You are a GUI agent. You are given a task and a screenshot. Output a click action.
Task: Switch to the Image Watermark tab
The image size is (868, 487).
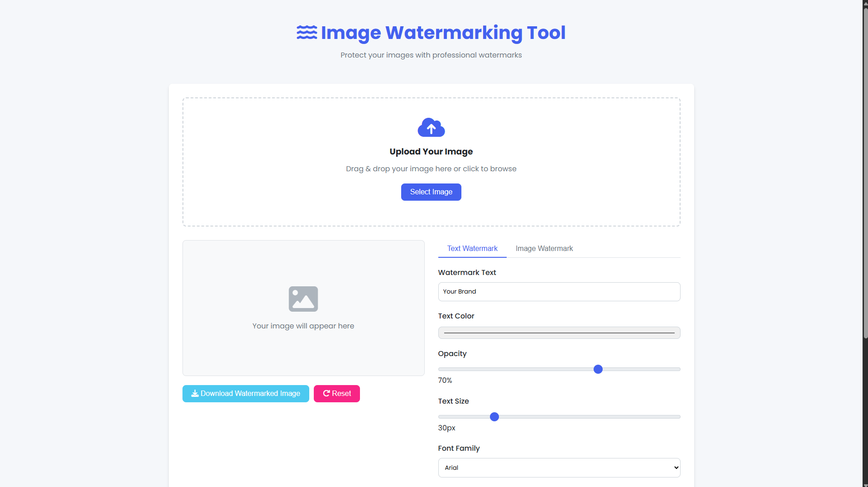pyautogui.click(x=544, y=249)
